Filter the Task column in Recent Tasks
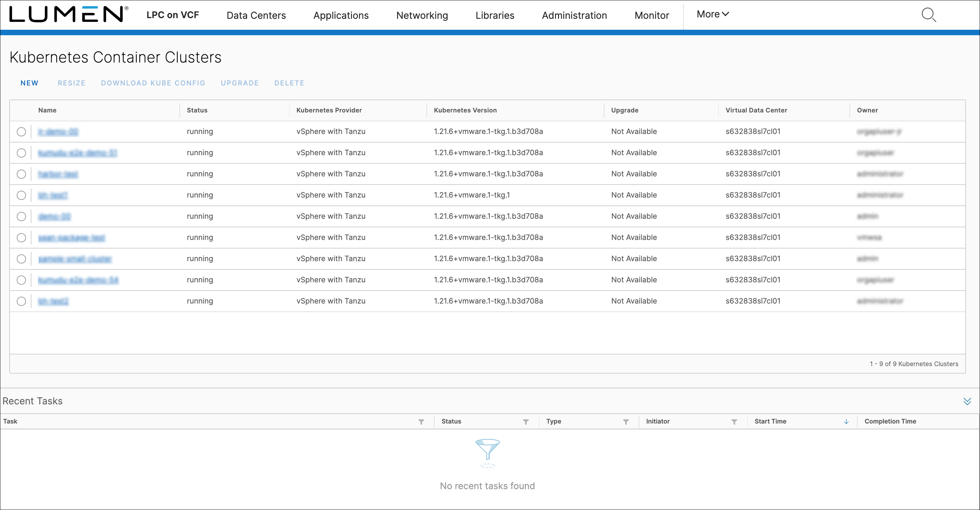The image size is (980, 510). click(421, 422)
